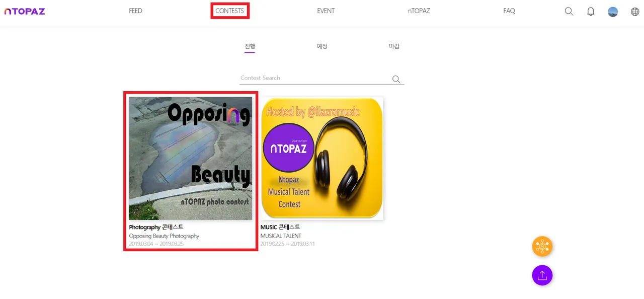Viewport: 644px width, 299px height.
Task: Go to FEED menu
Action: (x=135, y=11)
